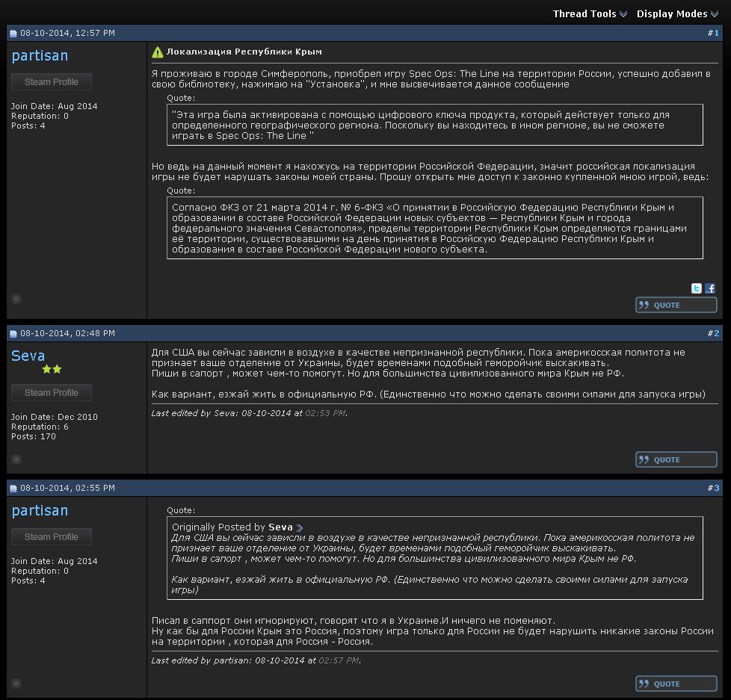Click offline status icon in post #1
The width and height of the screenshot is (731, 700).
16,299
